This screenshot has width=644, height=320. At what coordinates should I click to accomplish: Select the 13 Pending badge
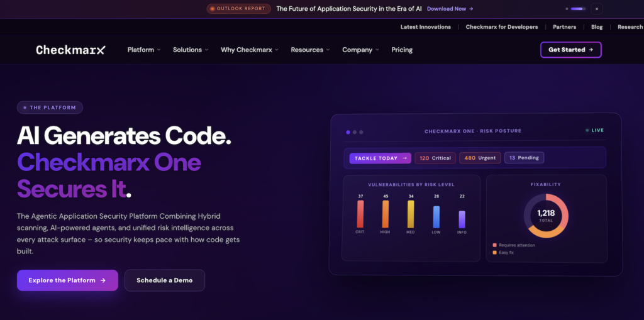pos(524,158)
